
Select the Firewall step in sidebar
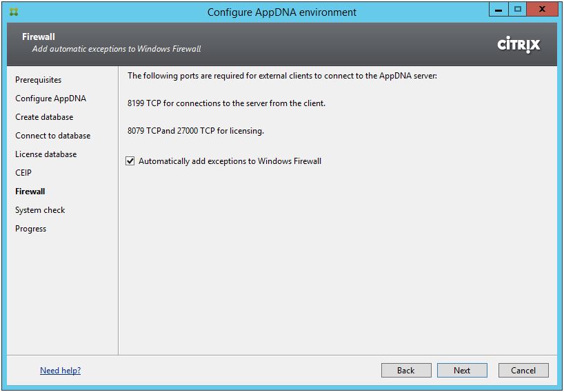[x=30, y=192]
